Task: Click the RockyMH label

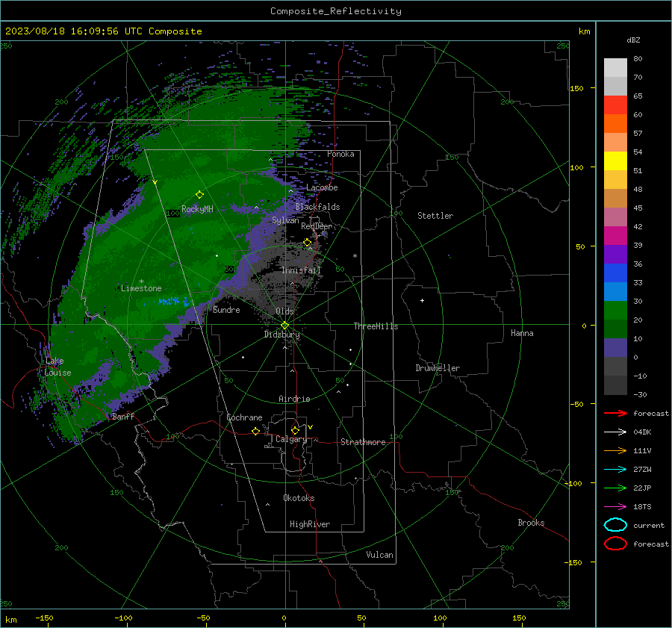Action: click(x=197, y=209)
